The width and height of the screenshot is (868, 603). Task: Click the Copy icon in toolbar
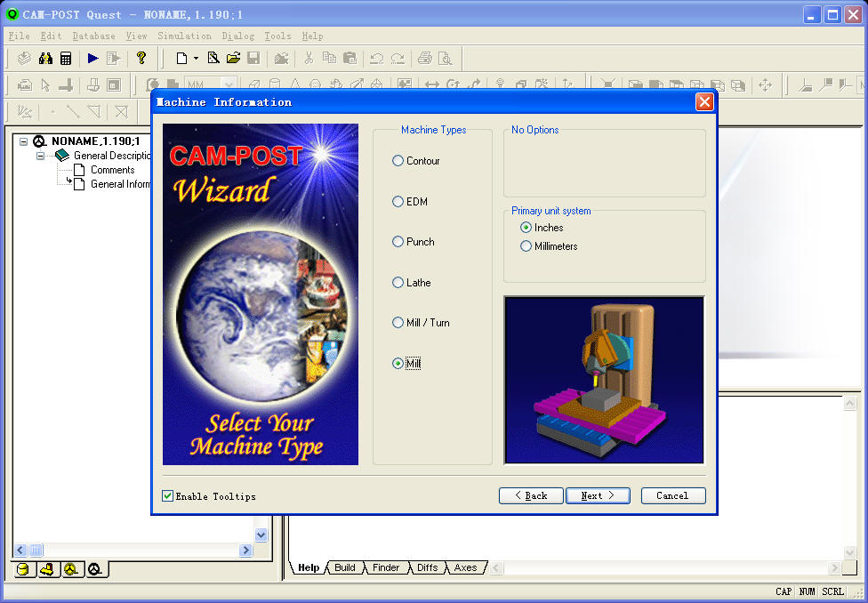click(x=329, y=58)
